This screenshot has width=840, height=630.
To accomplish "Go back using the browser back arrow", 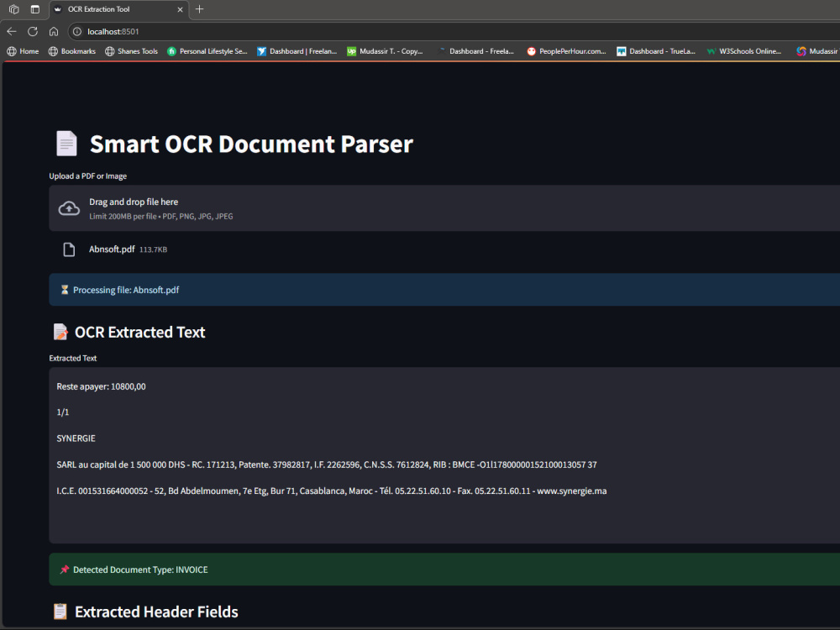I will (x=12, y=32).
